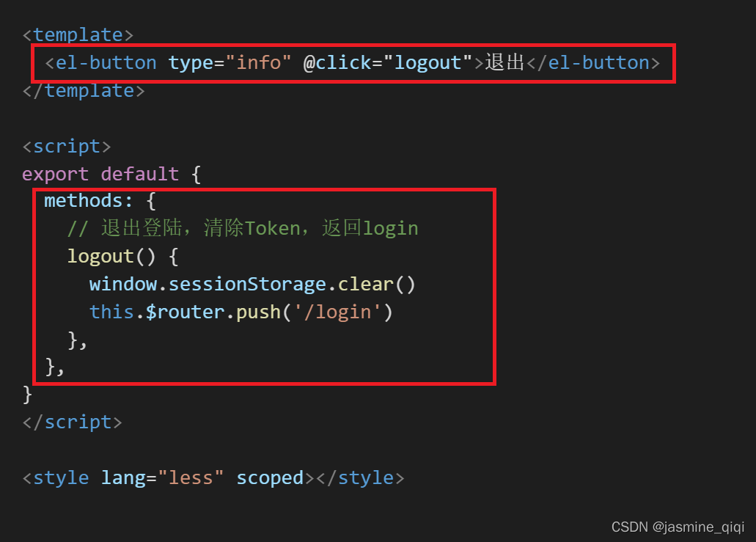Click the scoped attribute in style tag
This screenshot has height=542, width=756.
click(270, 478)
